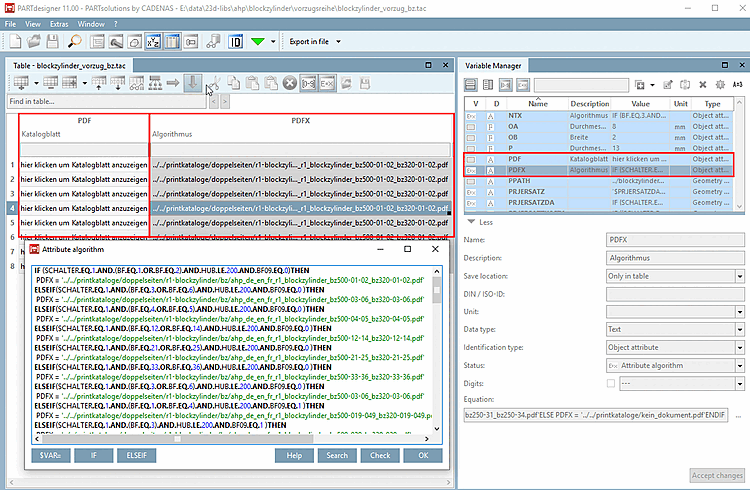Toggle column layout icon in Variable Manager
Image resolution: width=750 pixels, height=490 pixels.
[488, 85]
